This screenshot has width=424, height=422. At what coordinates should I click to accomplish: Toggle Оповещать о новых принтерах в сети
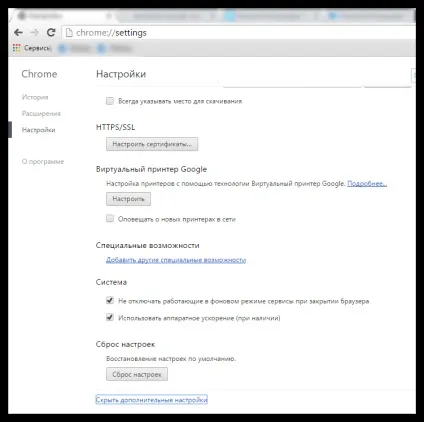click(110, 219)
